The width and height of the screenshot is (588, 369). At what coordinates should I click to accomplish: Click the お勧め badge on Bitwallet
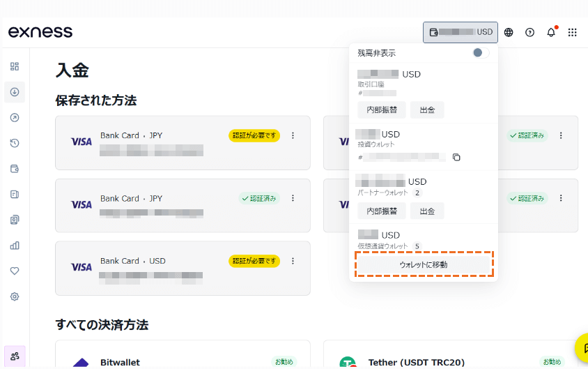(284, 362)
